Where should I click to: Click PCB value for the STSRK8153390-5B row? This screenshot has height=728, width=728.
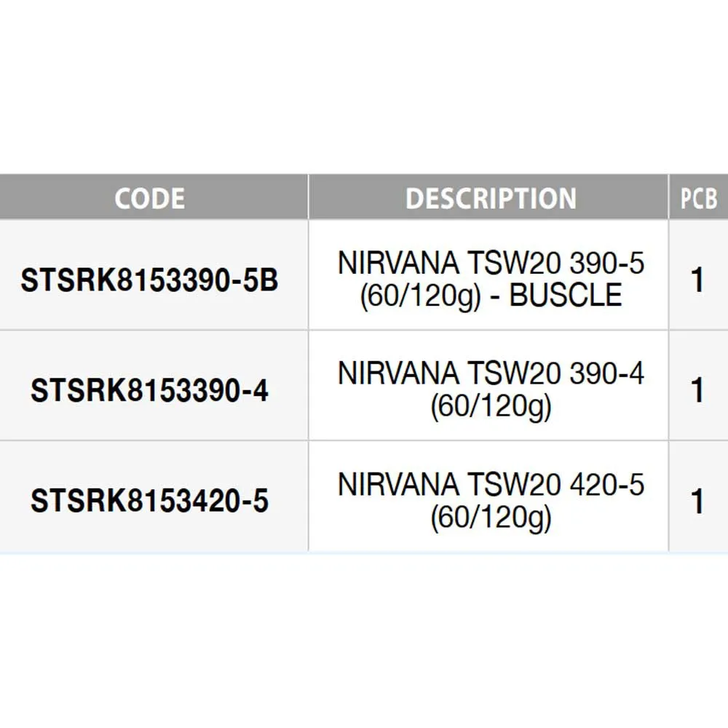click(x=698, y=281)
